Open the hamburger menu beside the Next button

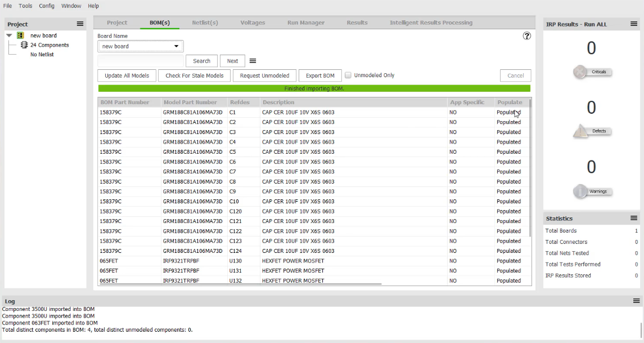[253, 61]
